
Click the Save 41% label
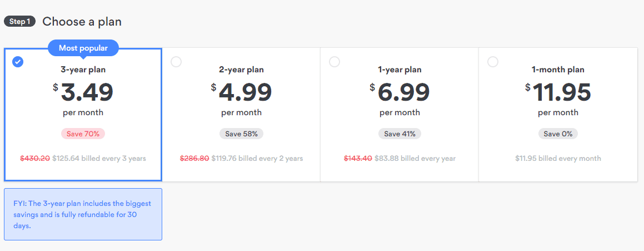click(400, 134)
